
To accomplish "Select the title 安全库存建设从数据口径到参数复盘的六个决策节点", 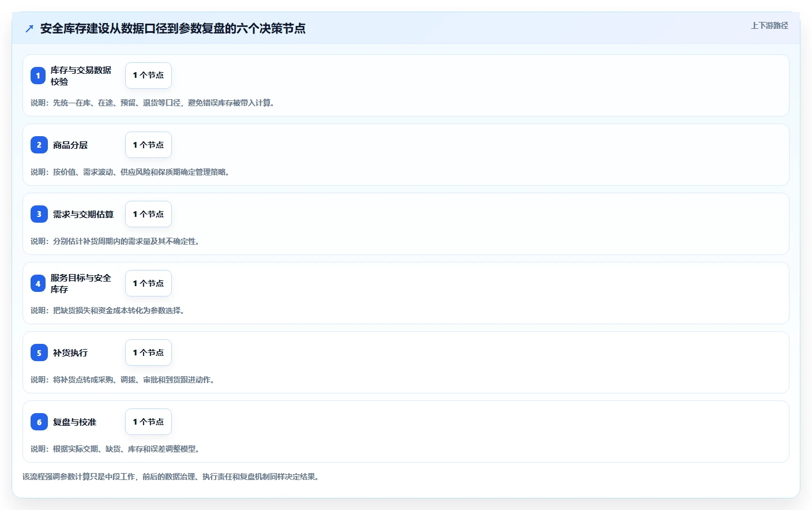I will click(x=172, y=28).
